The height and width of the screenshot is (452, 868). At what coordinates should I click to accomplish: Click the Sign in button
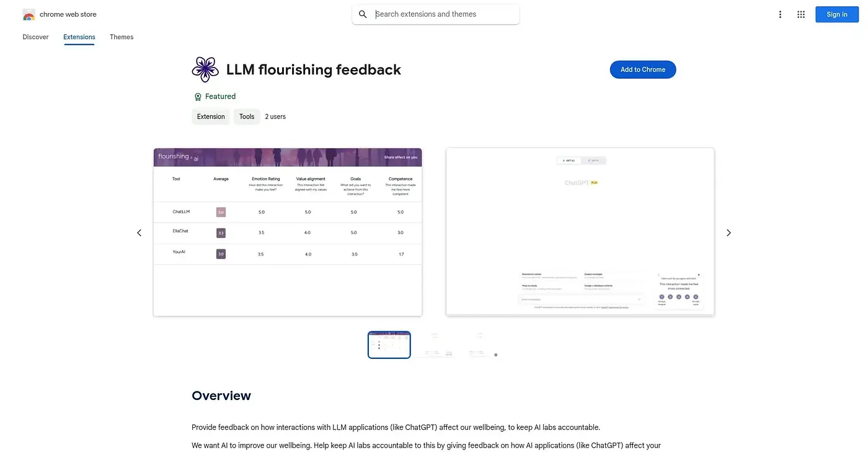pyautogui.click(x=836, y=14)
